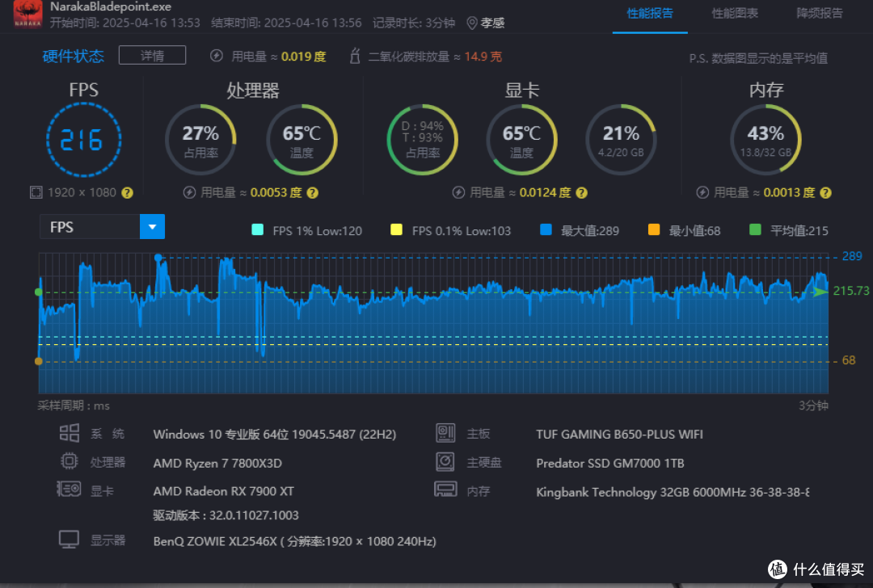Click the memory 43% 13.8/32 GB gauge
The height and width of the screenshot is (588, 873).
765,140
